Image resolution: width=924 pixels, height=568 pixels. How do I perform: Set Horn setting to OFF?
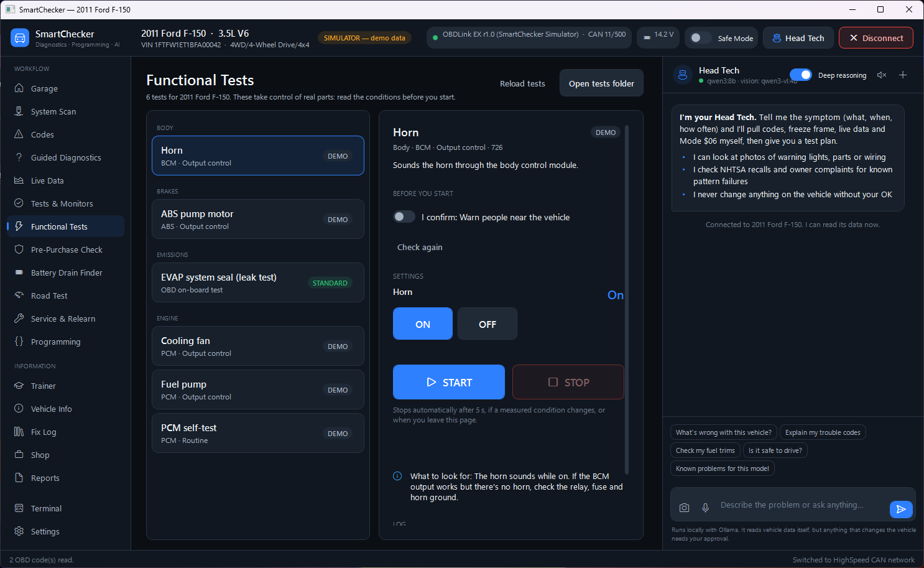coord(487,324)
